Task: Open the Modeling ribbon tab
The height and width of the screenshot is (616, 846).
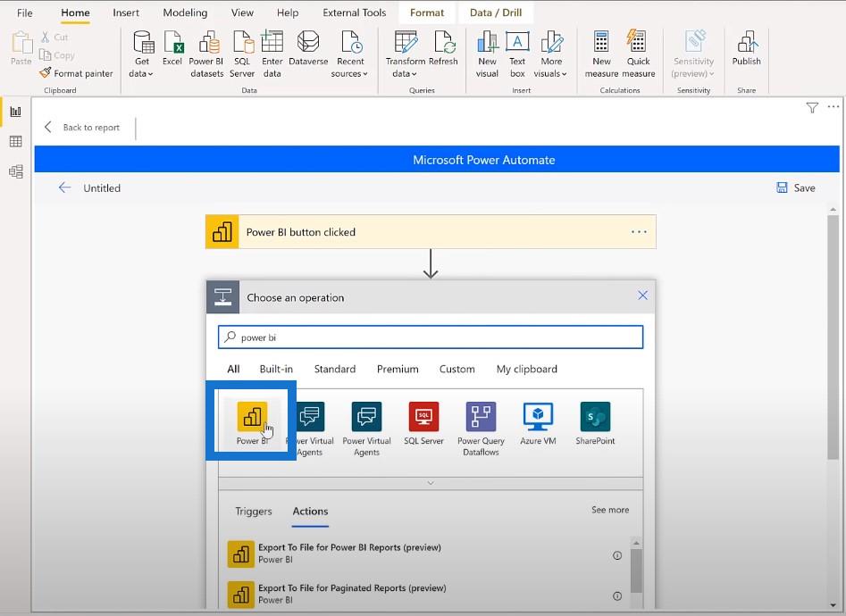Action: pyautogui.click(x=185, y=13)
